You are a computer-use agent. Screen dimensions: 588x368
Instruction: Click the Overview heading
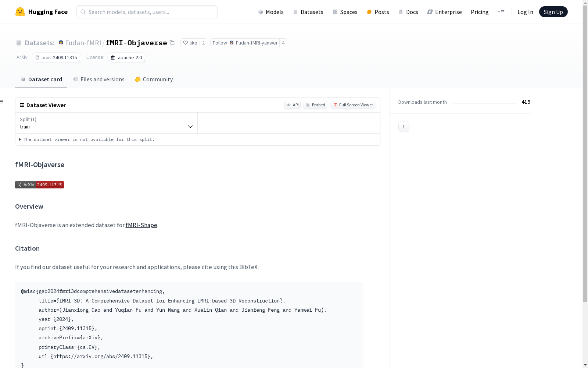(x=29, y=206)
